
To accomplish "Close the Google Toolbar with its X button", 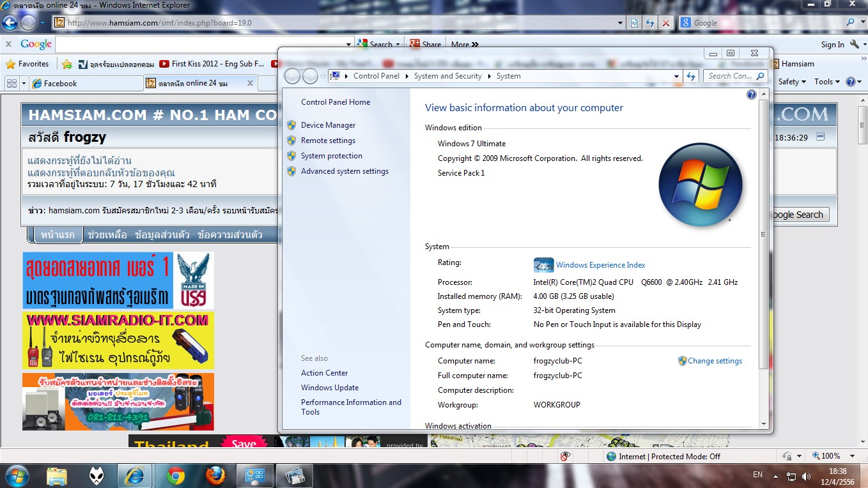I will coord(8,44).
